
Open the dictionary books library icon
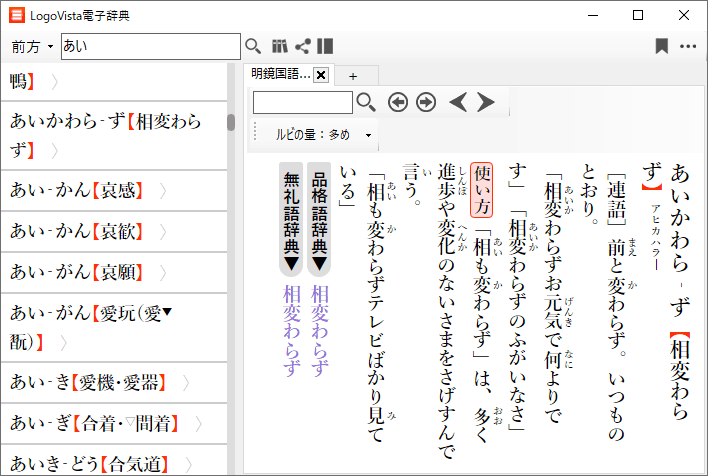tap(279, 46)
